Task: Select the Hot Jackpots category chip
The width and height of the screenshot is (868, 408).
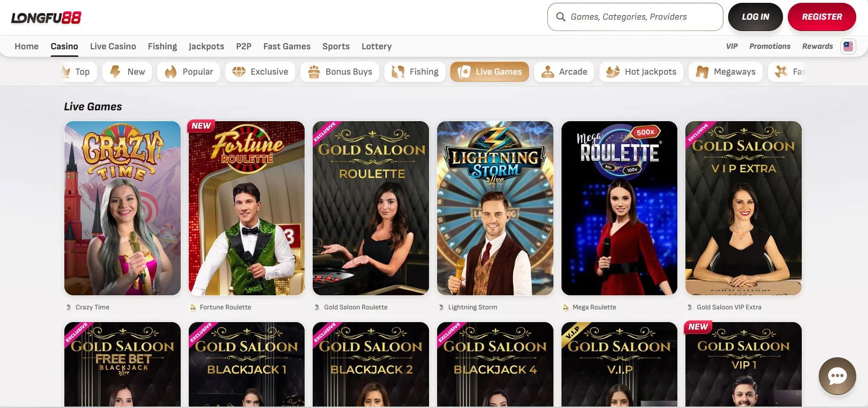Action: click(x=641, y=72)
